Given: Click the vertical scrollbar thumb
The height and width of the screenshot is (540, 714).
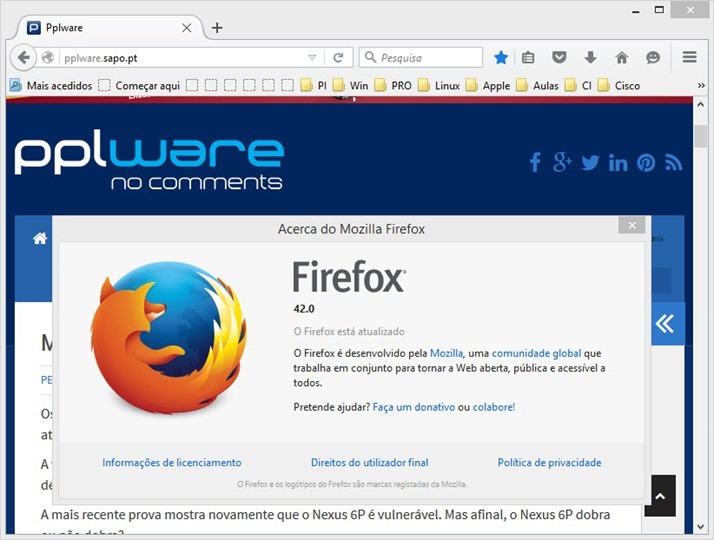Looking at the screenshot, I should coord(701,135).
